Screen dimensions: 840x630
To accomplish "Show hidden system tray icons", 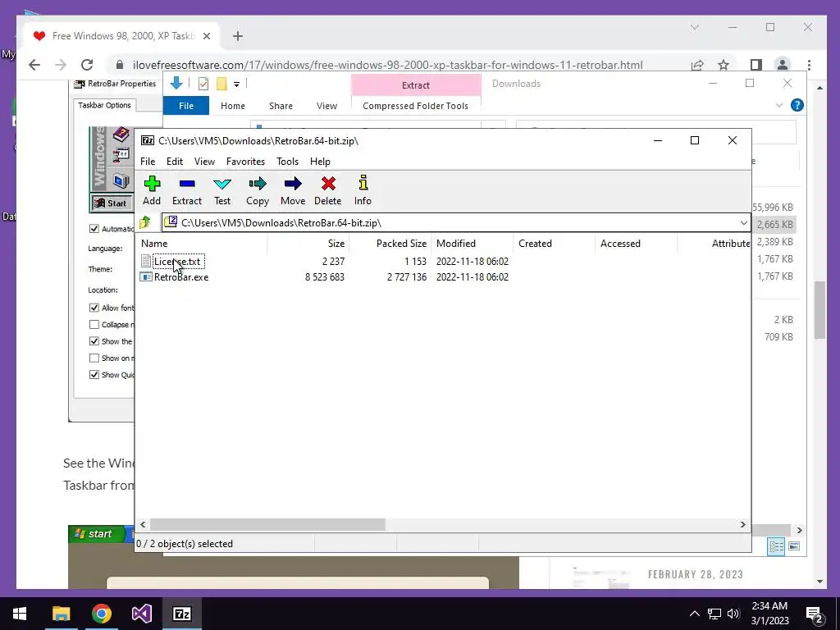I will pos(694,614).
